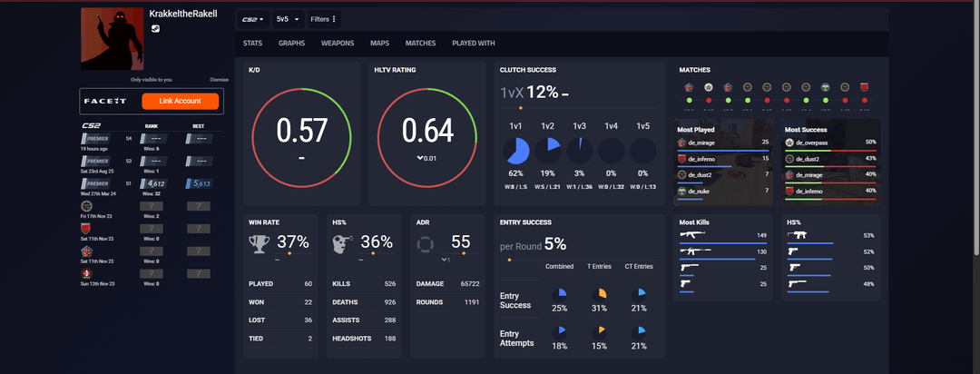Select the de_mirage map icon in Most Played
Image resolution: width=980 pixels, height=374 pixels.
[682, 143]
